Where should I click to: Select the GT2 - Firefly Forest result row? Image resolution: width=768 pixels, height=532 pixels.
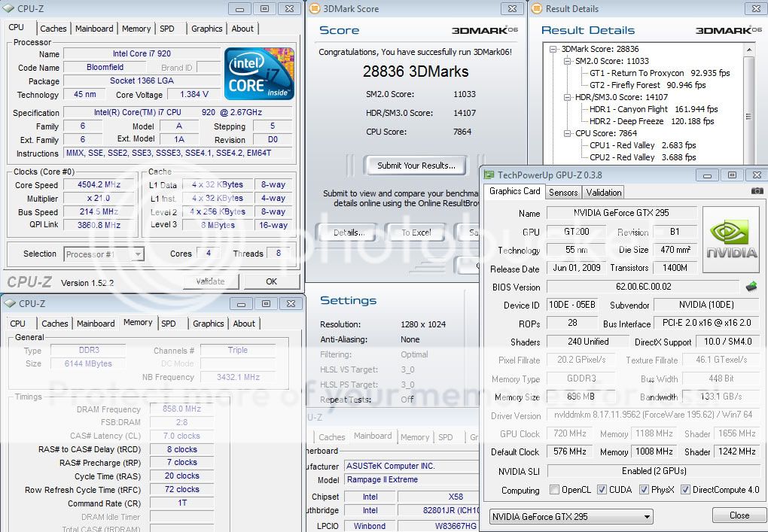648,85
